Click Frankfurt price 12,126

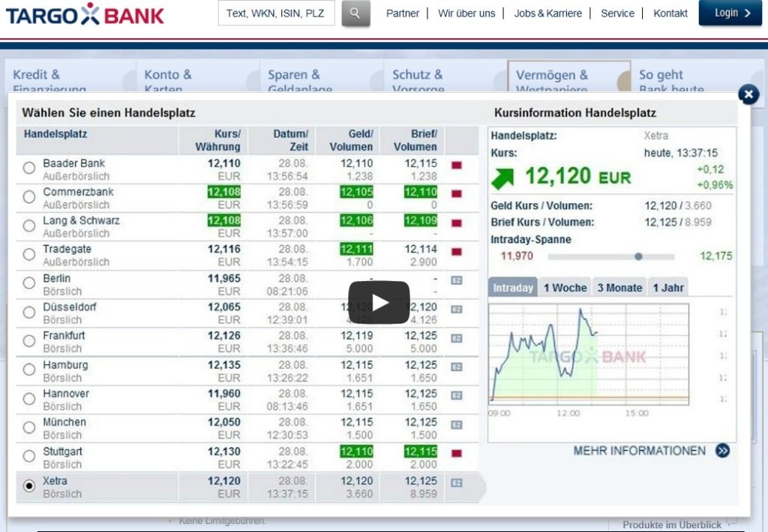click(x=223, y=336)
